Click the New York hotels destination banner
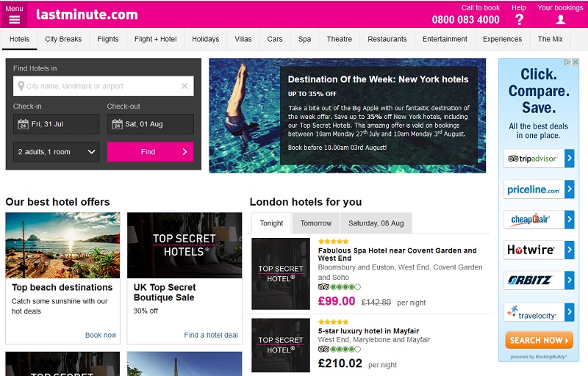 click(x=347, y=115)
